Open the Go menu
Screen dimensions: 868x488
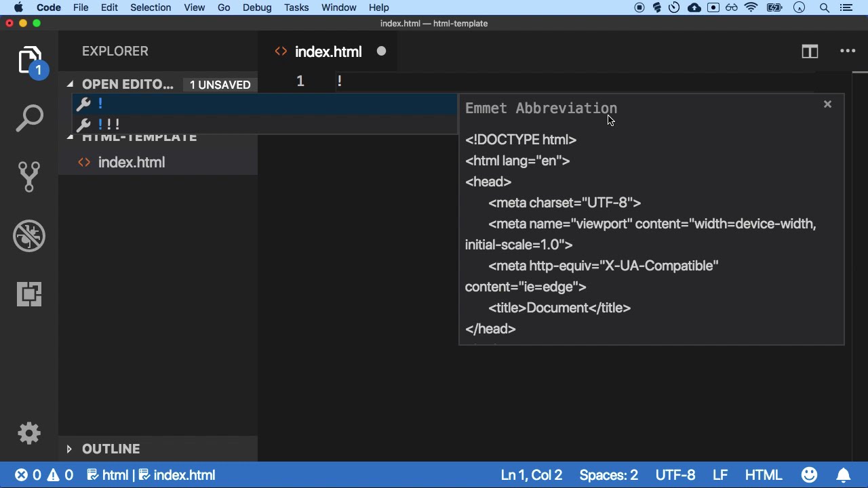[224, 7]
